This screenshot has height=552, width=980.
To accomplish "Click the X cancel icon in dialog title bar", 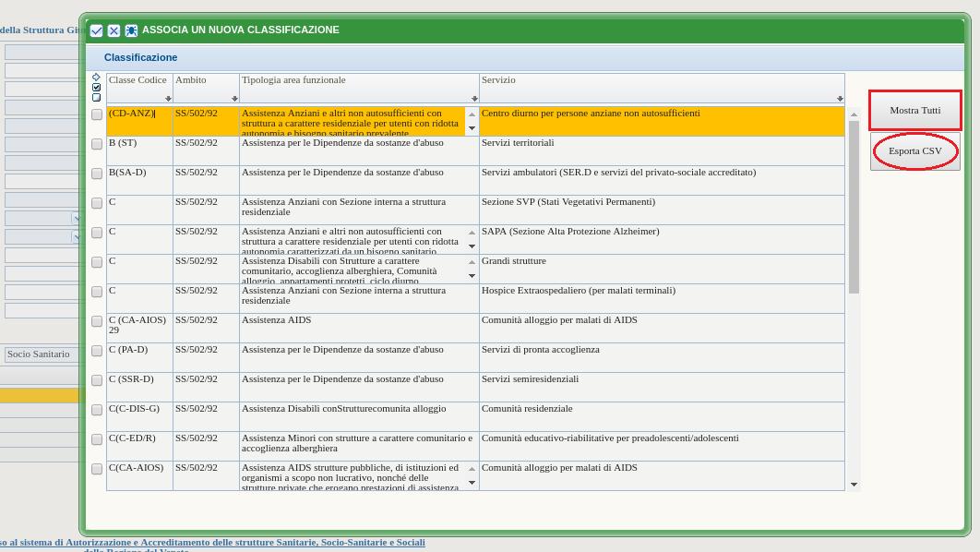I will (114, 30).
